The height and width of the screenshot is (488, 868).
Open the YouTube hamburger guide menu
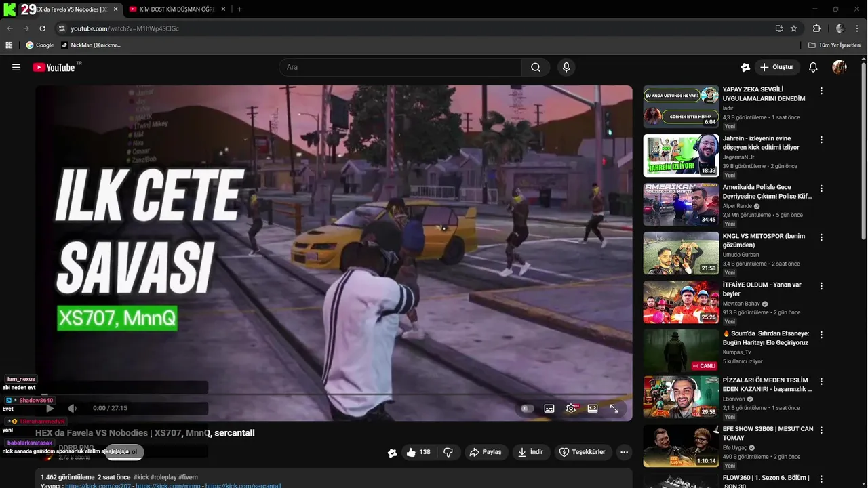pos(16,67)
